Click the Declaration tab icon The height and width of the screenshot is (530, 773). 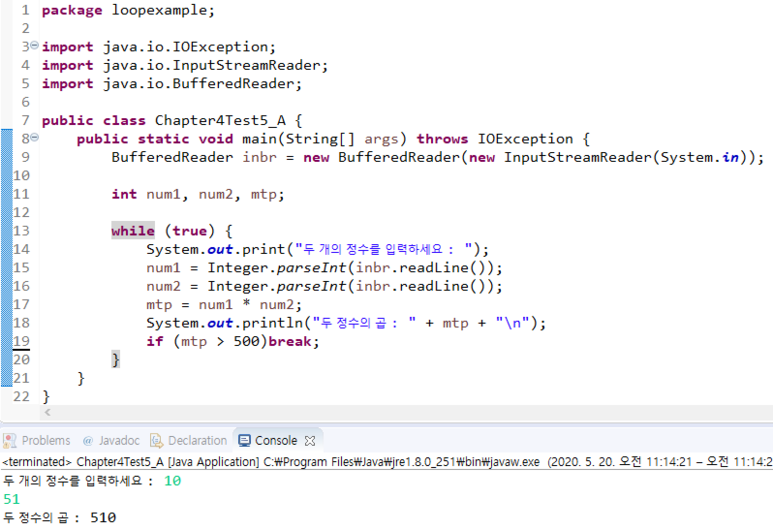coord(156,440)
